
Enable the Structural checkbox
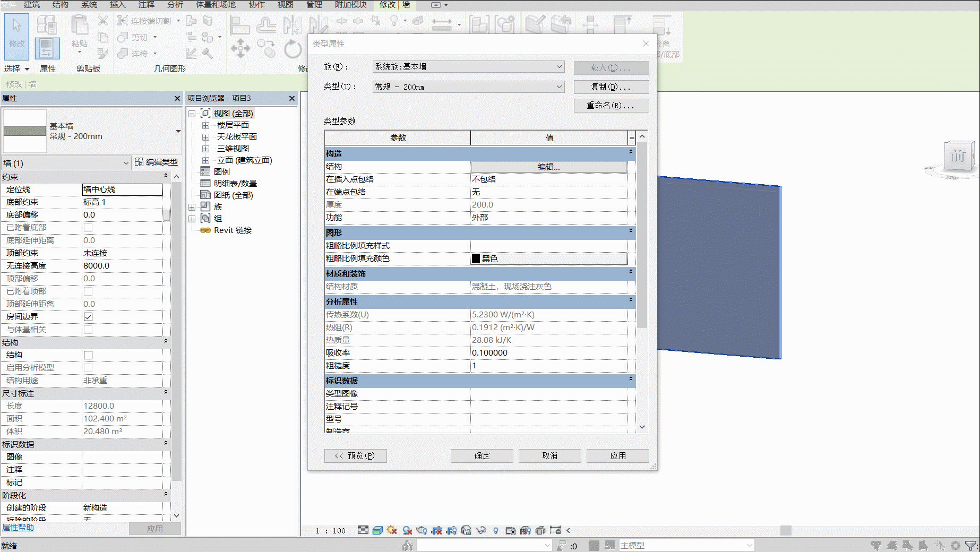pos(88,355)
